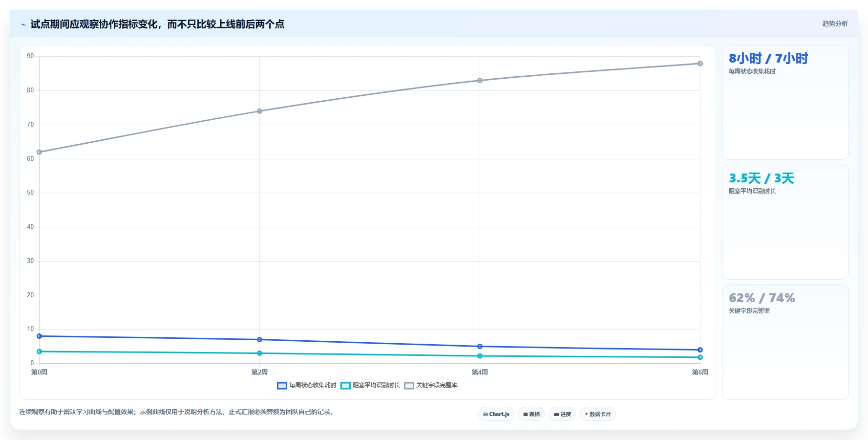Image resolution: width=868 pixels, height=440 pixels.
Task: Click the 30 y-axis tick label
Action: (x=30, y=261)
